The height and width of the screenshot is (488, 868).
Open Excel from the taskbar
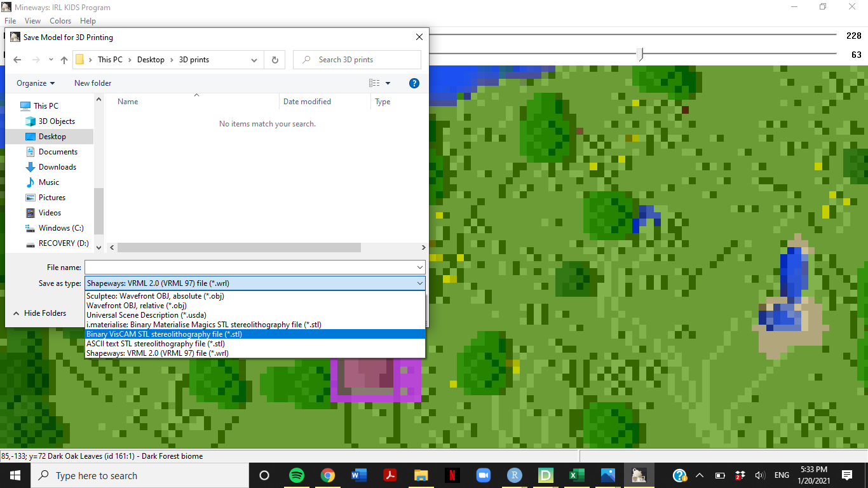point(576,475)
